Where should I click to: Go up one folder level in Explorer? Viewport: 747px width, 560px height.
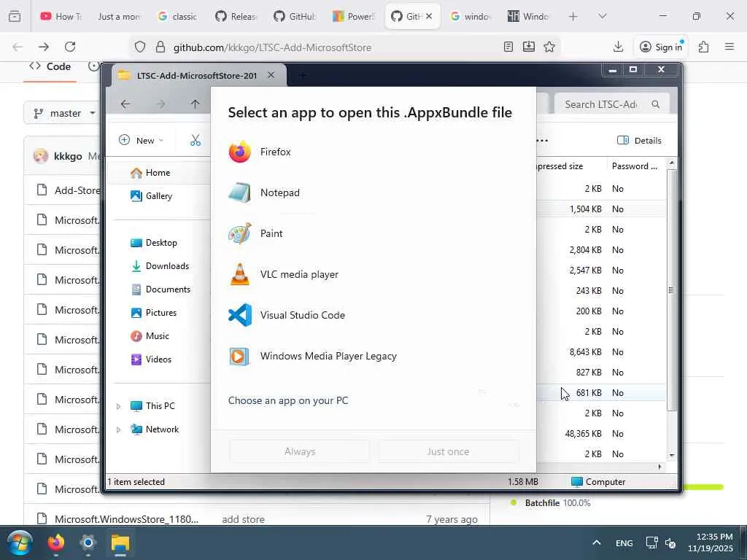195,104
